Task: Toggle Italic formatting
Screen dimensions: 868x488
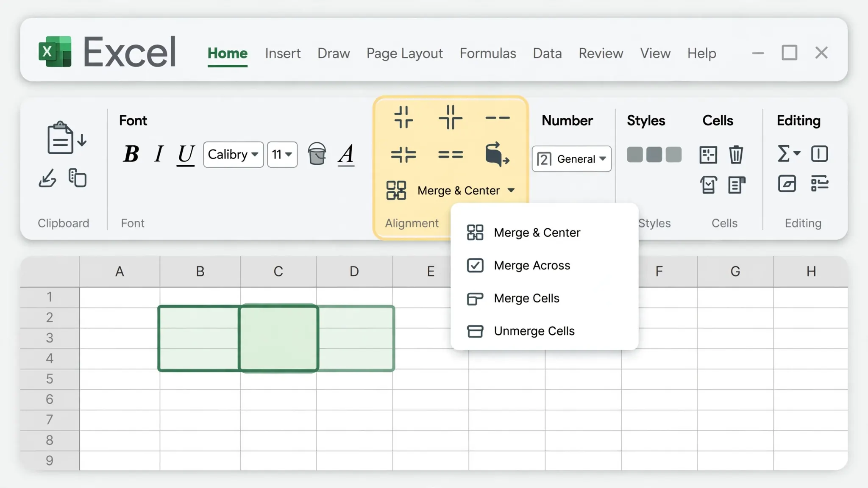Action: tap(159, 154)
